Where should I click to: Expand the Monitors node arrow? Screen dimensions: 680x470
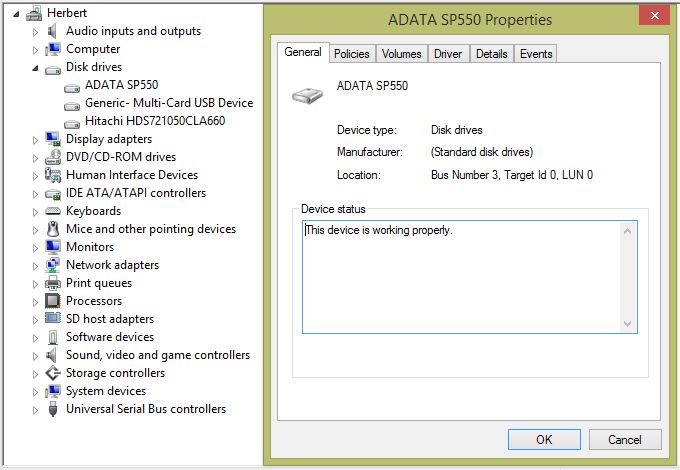(x=36, y=248)
